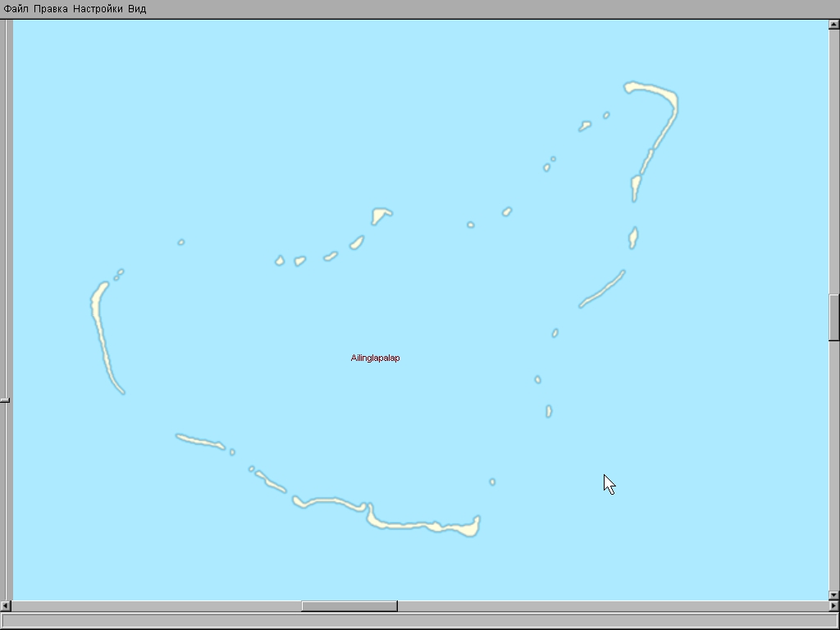The width and height of the screenshot is (840, 630).
Task: Click the horizontal scrollbar right arrow
Action: pos(834,606)
